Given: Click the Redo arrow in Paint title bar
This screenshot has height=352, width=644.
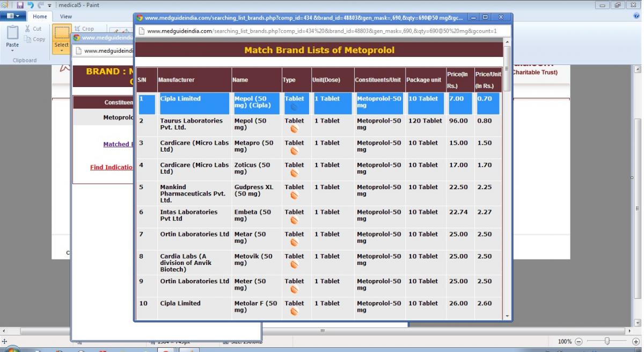Looking at the screenshot, I should [41, 5].
